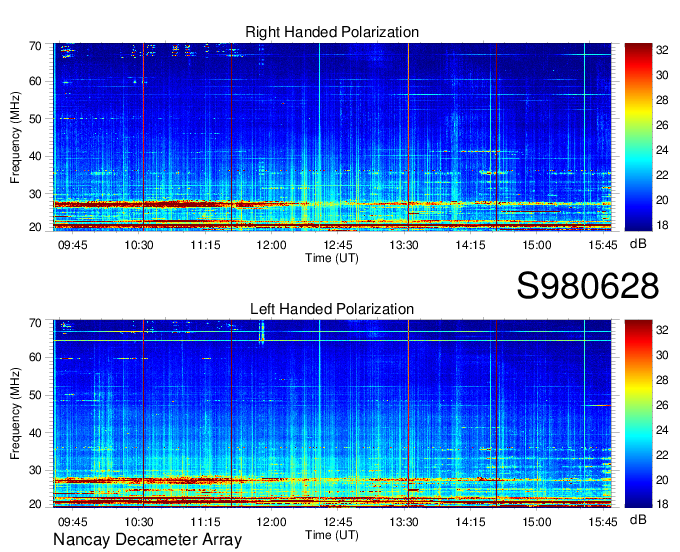The image size is (680, 552).
Task: Click the 15:45 time tick on upper plot
Action: click(x=603, y=245)
